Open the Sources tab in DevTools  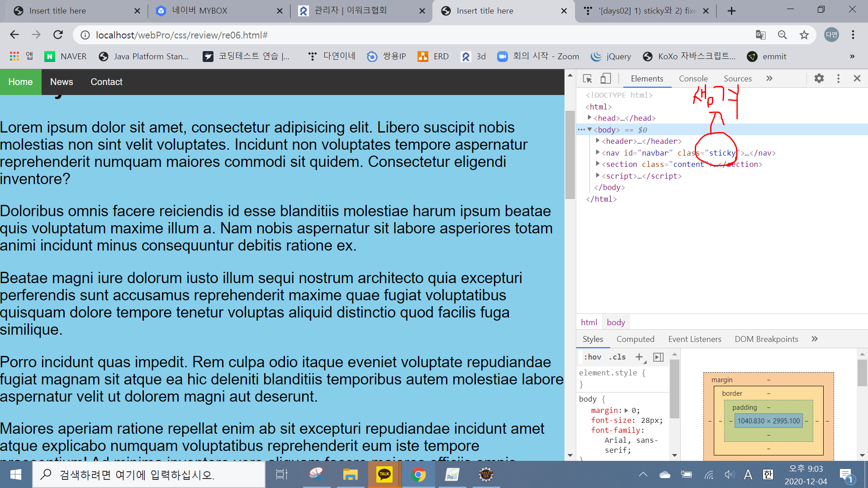(737, 78)
